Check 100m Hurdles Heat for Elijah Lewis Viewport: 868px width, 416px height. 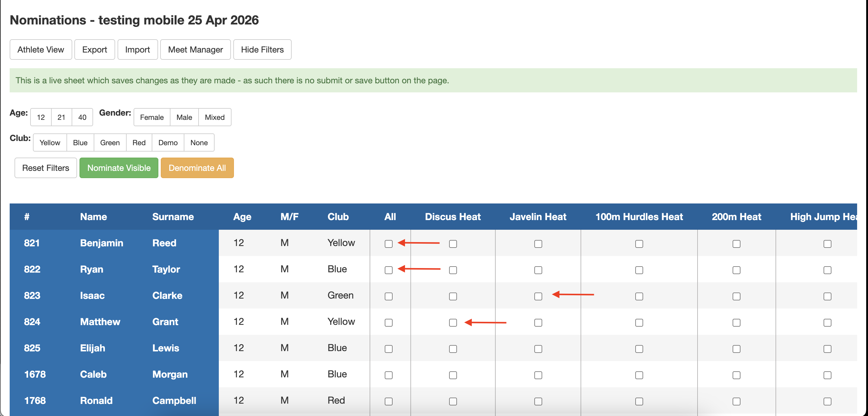pyautogui.click(x=639, y=349)
